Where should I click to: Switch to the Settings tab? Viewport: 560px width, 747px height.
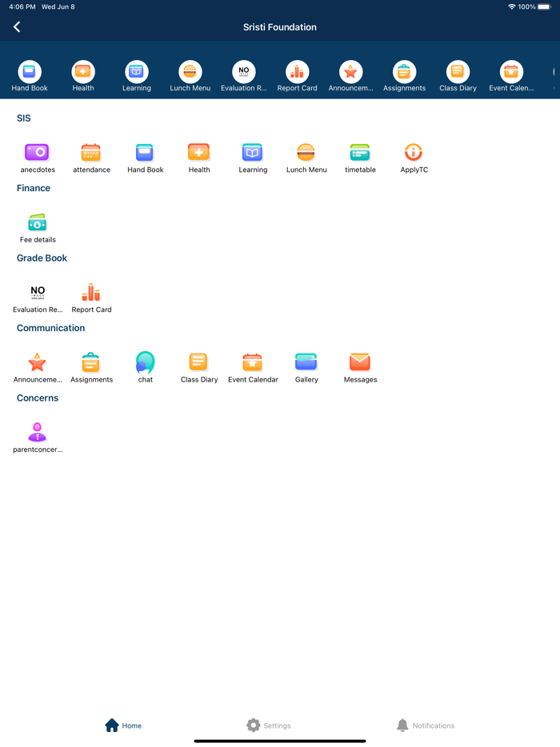point(269,725)
